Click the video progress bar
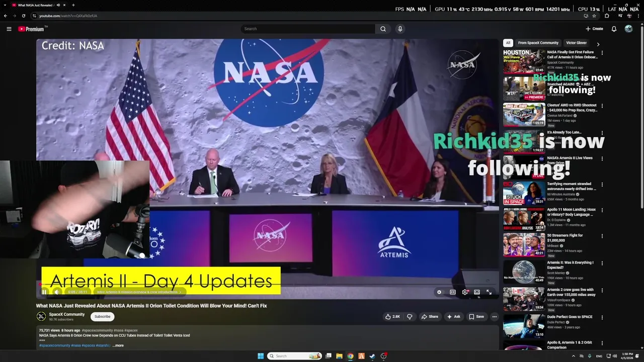Image resolution: width=644 pixels, height=362 pixels. [267, 285]
